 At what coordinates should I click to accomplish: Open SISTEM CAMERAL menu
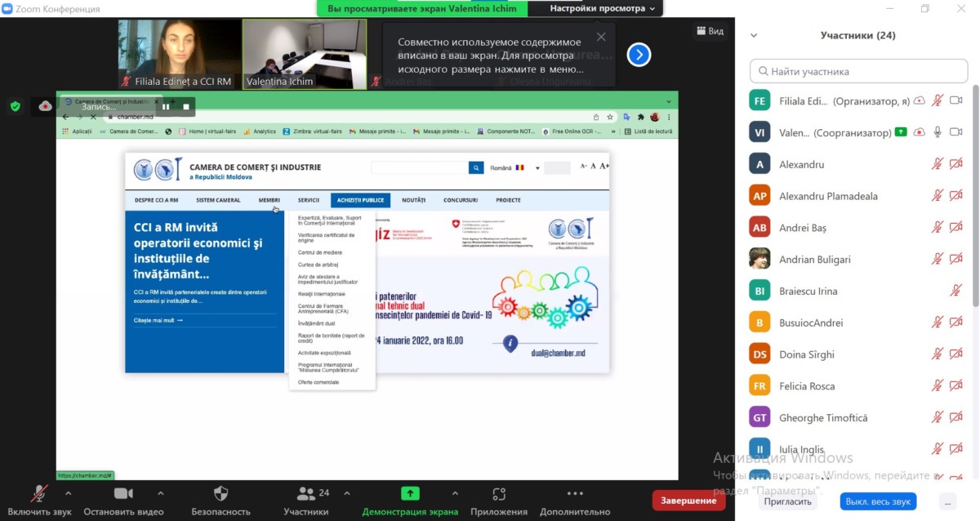click(x=218, y=200)
